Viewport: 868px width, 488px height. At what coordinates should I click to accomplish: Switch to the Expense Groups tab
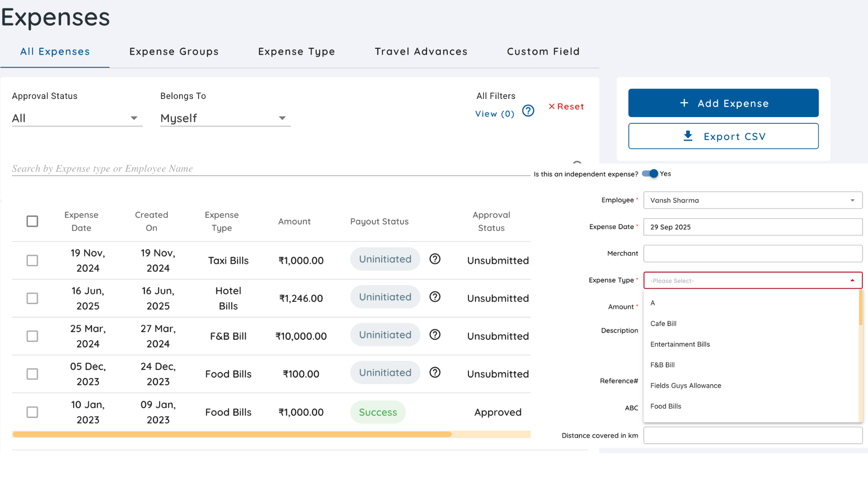[x=174, y=52]
